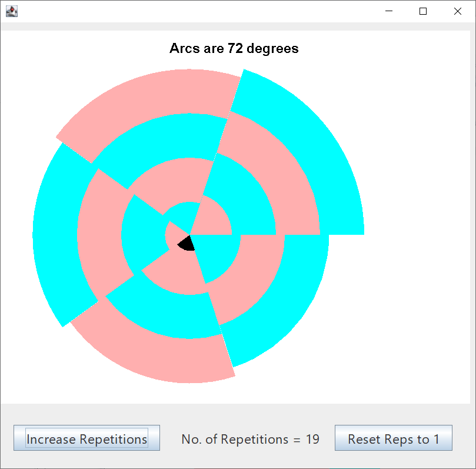476x469 pixels.
Task: Click the "Arcs are 72 degrees" heading
Action: coord(234,48)
